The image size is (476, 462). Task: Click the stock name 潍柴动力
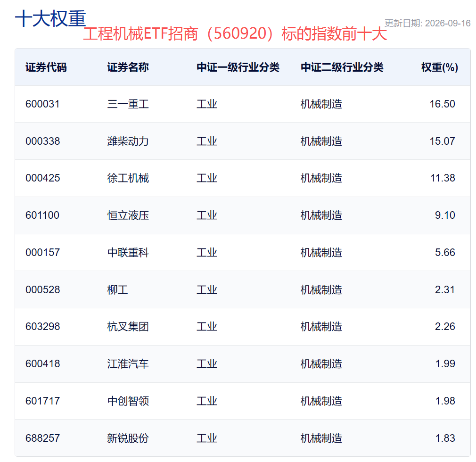tap(128, 141)
